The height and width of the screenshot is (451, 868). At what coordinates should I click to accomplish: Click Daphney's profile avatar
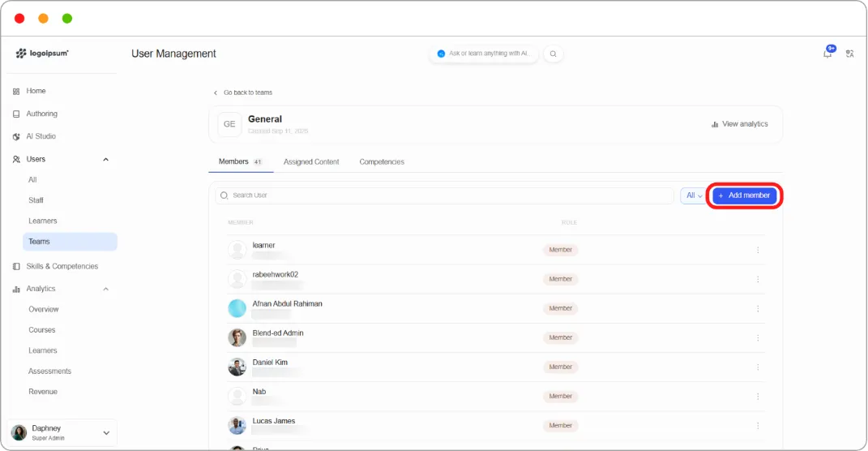click(x=19, y=432)
